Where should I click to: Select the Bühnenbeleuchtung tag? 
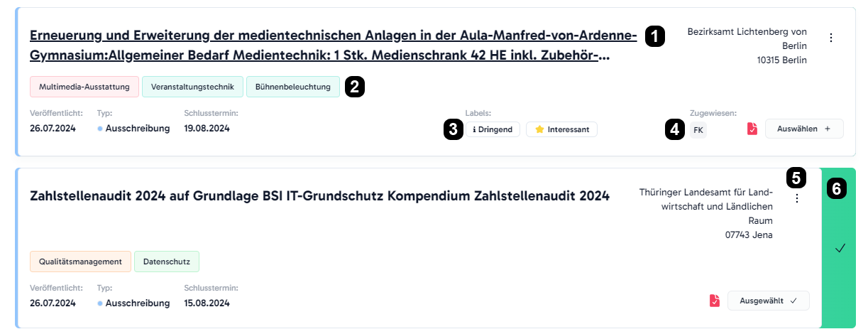click(x=292, y=87)
